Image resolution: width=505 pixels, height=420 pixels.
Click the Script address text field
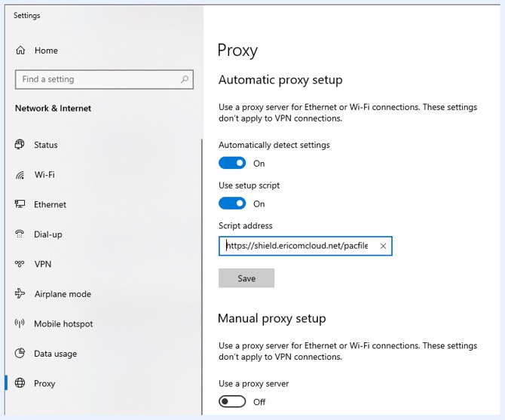tap(298, 246)
